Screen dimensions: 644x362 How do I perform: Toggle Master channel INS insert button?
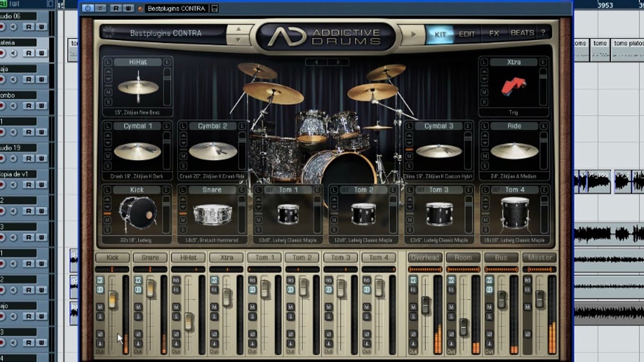[x=527, y=280]
